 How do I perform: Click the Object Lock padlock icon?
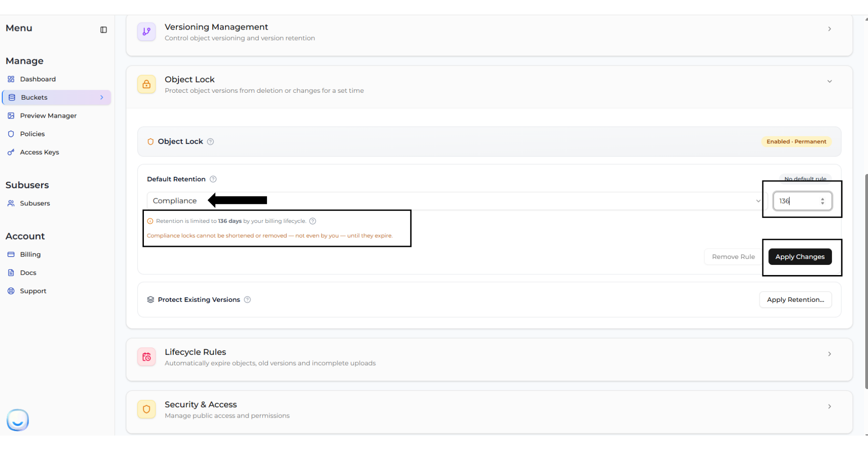(x=147, y=84)
